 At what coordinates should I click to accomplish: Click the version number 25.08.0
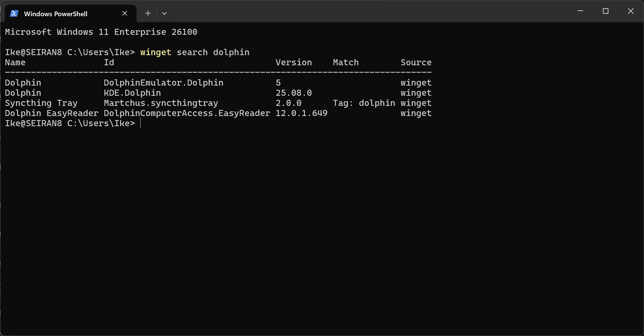(x=293, y=93)
